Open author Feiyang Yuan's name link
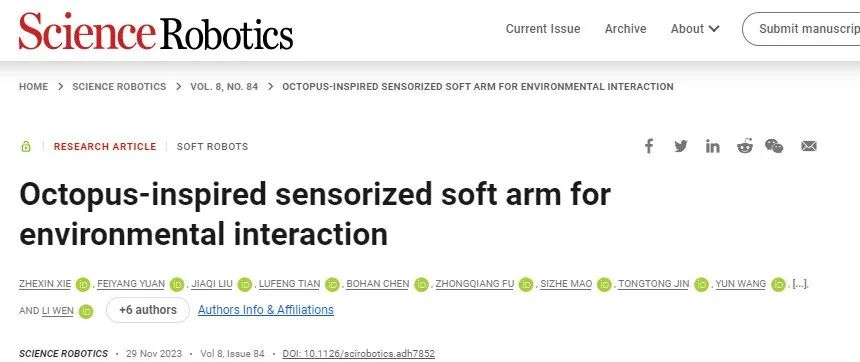Image resolution: width=860 pixels, height=362 pixels. coord(131,284)
